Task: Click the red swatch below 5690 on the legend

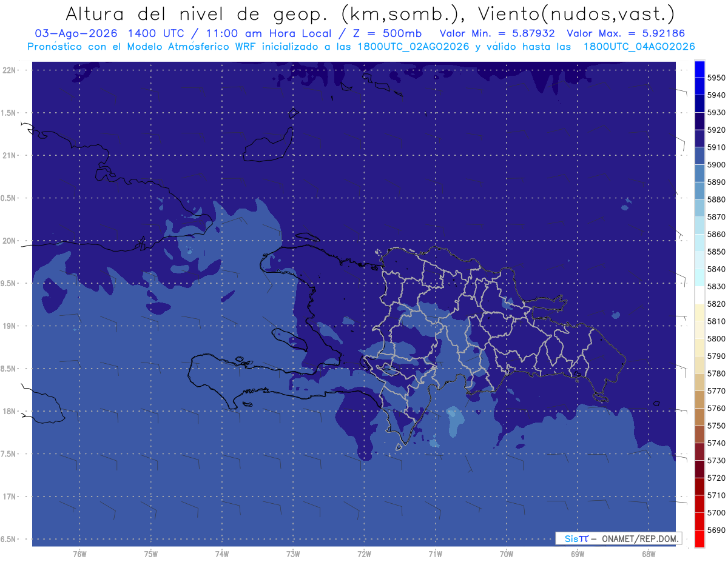Action: point(699,538)
